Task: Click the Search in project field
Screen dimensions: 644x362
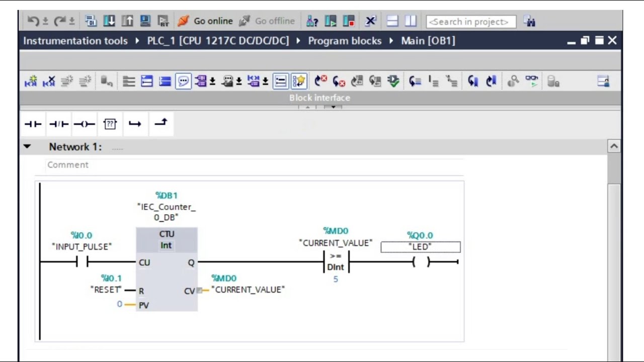Action: pyautogui.click(x=471, y=22)
